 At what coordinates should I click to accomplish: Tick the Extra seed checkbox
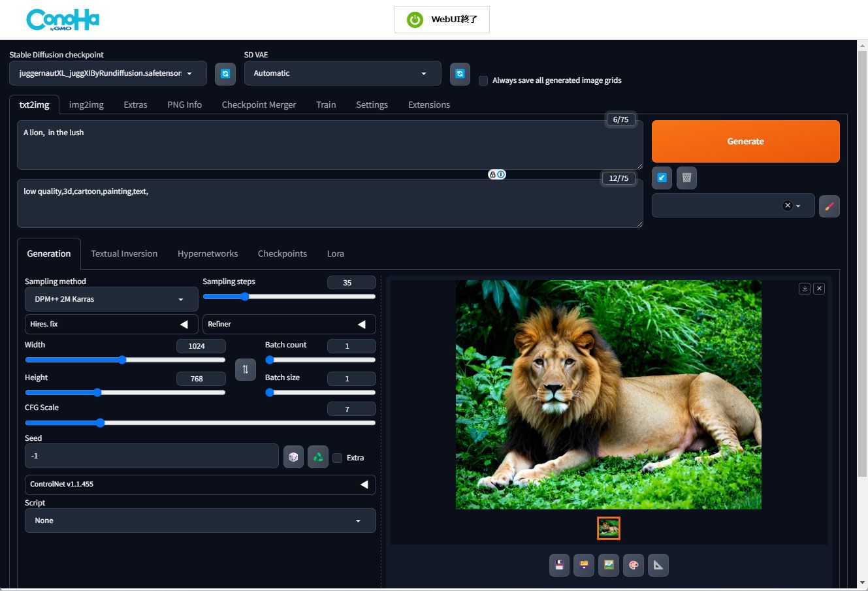[338, 458]
